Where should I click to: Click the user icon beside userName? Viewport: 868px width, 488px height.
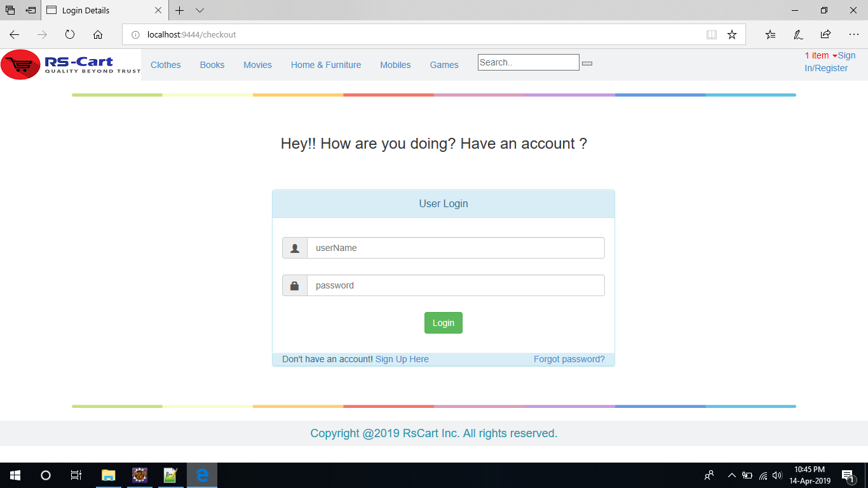pyautogui.click(x=295, y=248)
